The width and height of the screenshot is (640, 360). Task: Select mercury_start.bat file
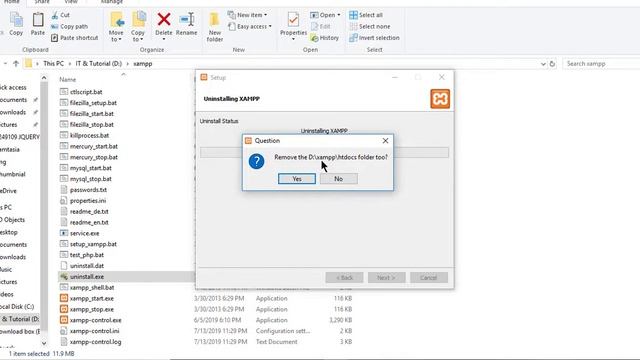click(93, 146)
